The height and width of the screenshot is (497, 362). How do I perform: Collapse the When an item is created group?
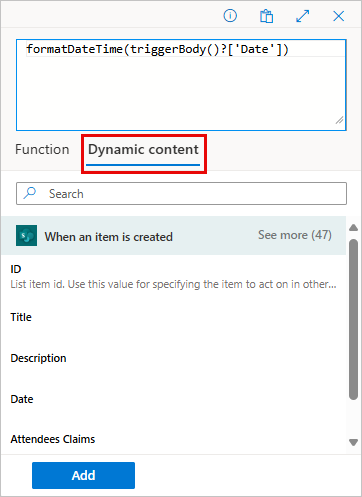pyautogui.click(x=109, y=237)
